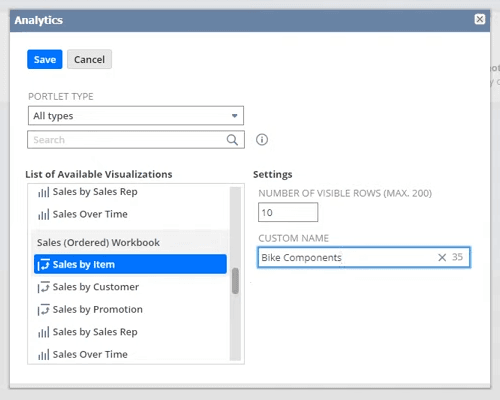Open the info icon next to Search
This screenshot has height=400, width=500.
[262, 140]
